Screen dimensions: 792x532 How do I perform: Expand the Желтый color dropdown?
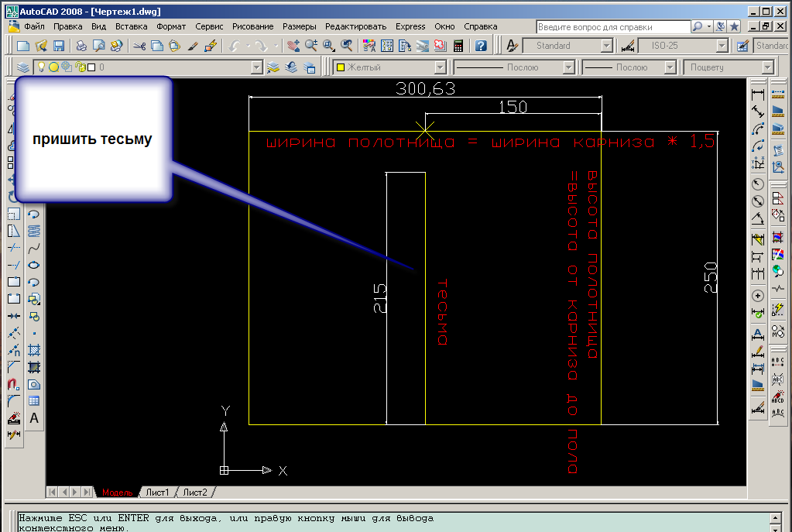coord(440,67)
